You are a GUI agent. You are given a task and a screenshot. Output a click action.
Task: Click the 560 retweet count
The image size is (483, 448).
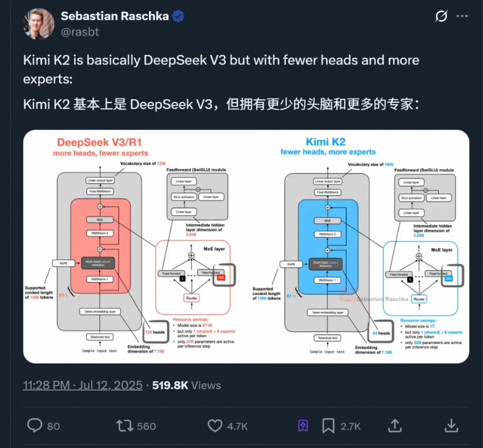tap(146, 426)
